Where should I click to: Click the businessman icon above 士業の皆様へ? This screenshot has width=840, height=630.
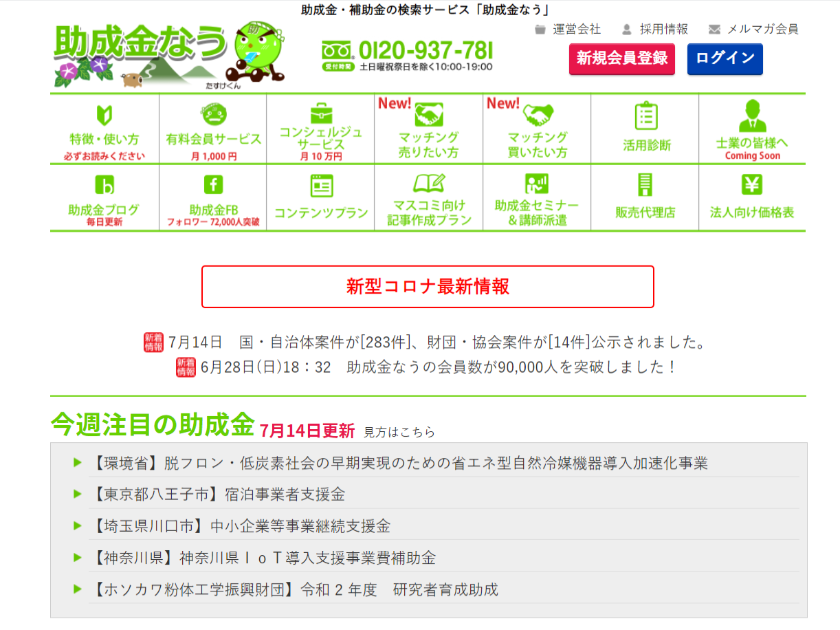point(752,116)
